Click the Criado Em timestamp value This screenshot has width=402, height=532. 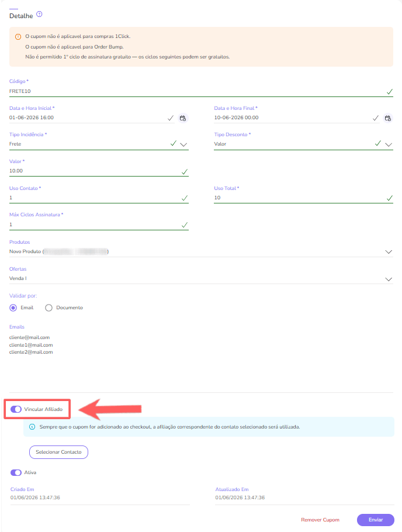click(x=35, y=498)
